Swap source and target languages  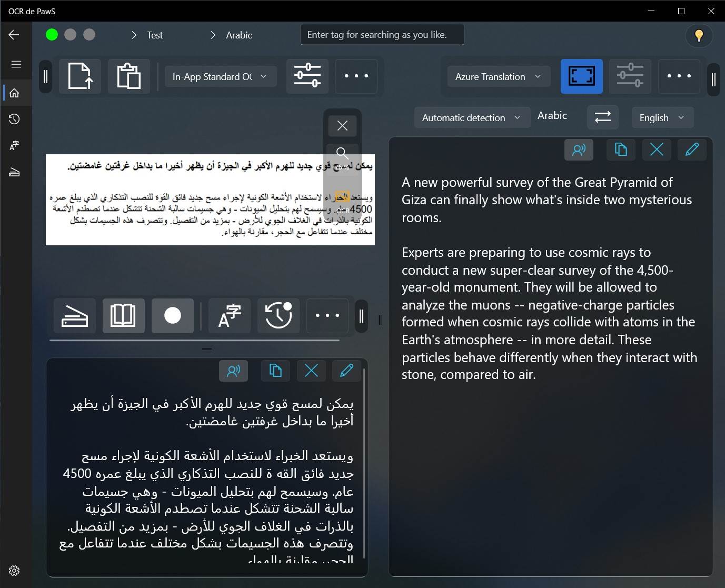point(602,117)
